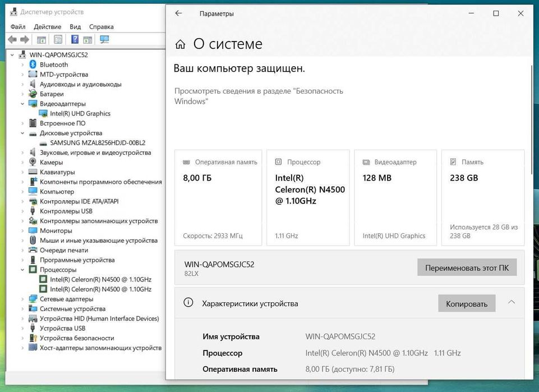The width and height of the screenshot is (539, 392).
Task: Select the Клавиатуры keyboard icon
Action: 33,172
